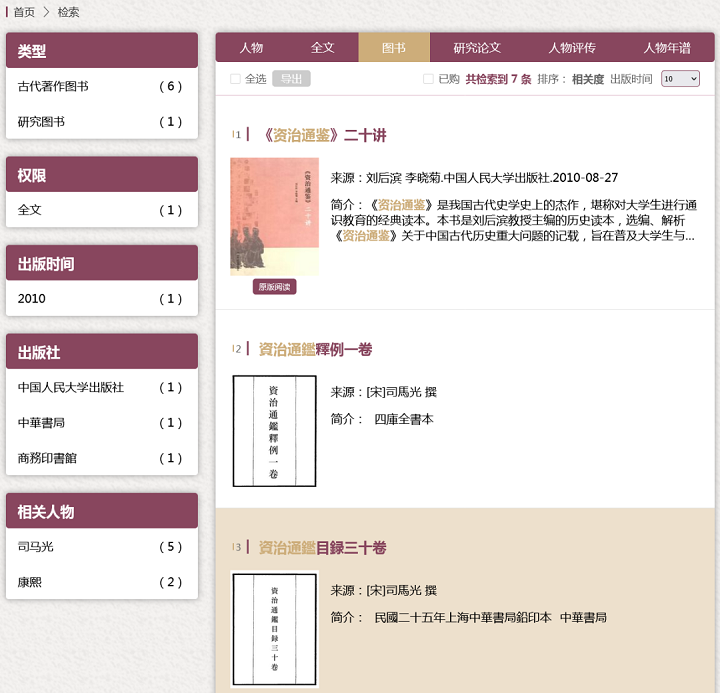The height and width of the screenshot is (693, 720).
Task: Open the 《资治通鉴》二十讲 cover thumbnail
Action: 274,216
